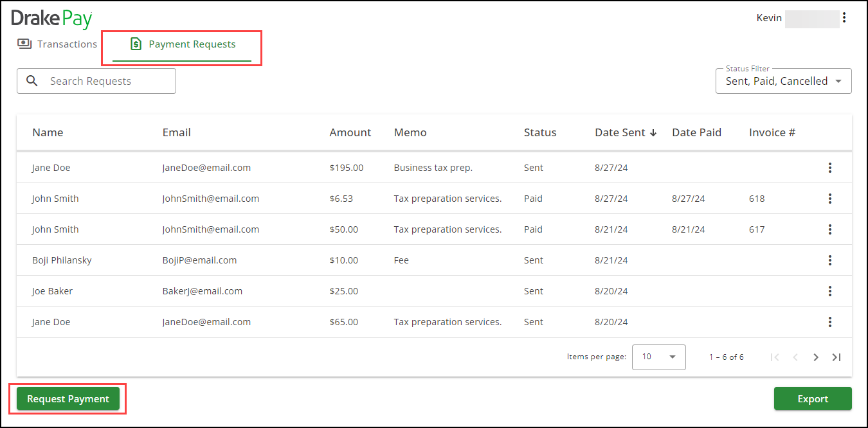868x428 pixels.
Task: Click the Payment Requests tab dollar icon
Action: point(135,44)
